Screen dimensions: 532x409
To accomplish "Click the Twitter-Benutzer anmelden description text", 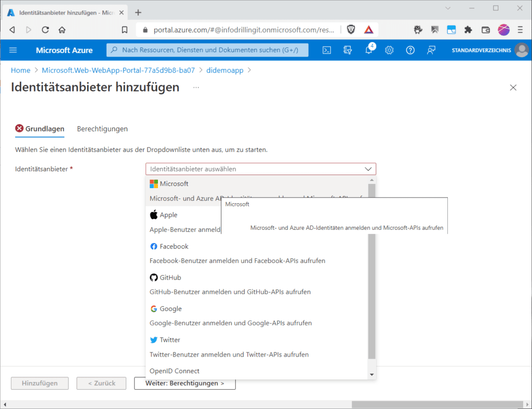I will click(x=229, y=354).
